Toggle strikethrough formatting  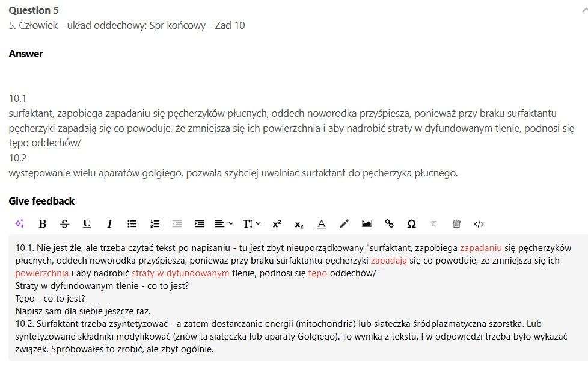click(65, 224)
